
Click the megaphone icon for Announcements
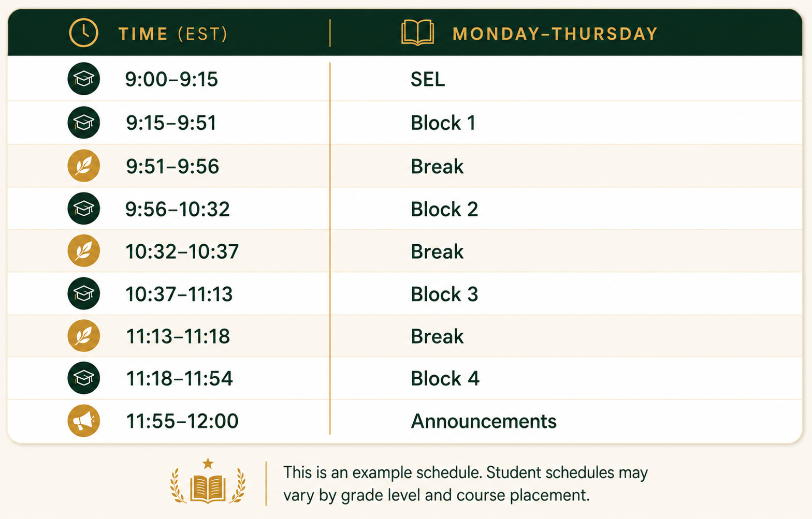83,421
